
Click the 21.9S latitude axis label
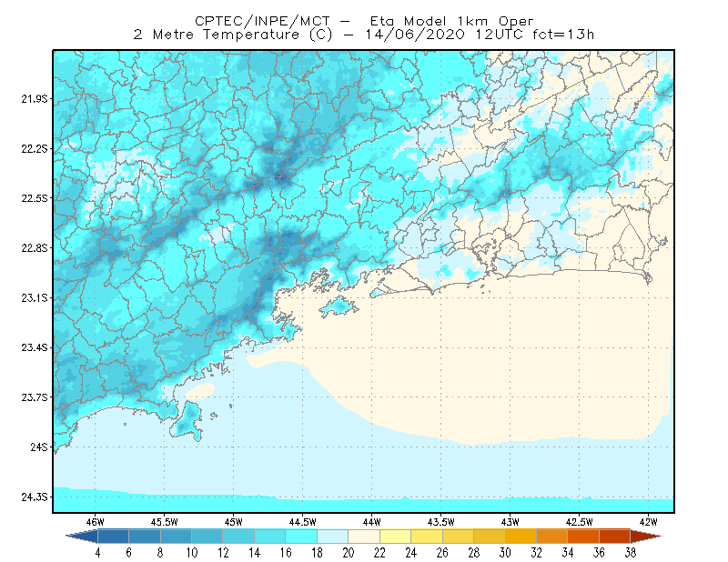coord(35,99)
